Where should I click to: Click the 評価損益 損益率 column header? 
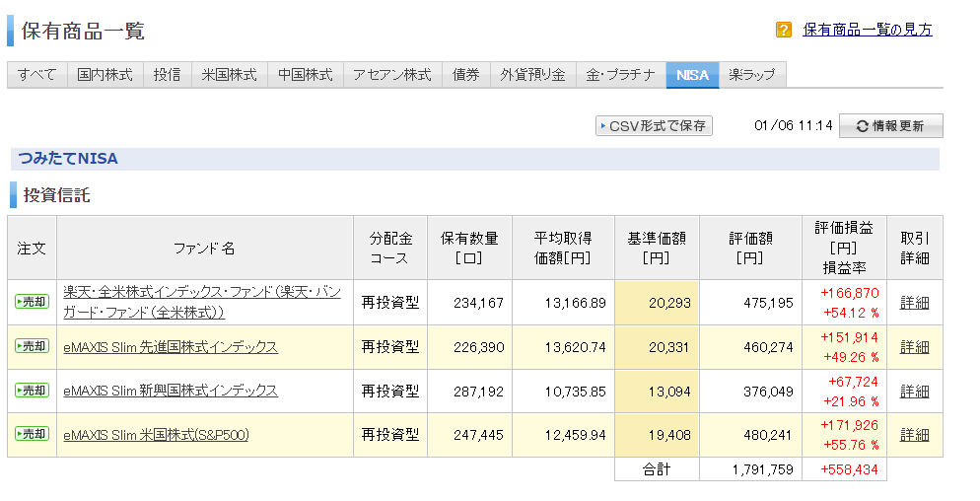coord(844,249)
